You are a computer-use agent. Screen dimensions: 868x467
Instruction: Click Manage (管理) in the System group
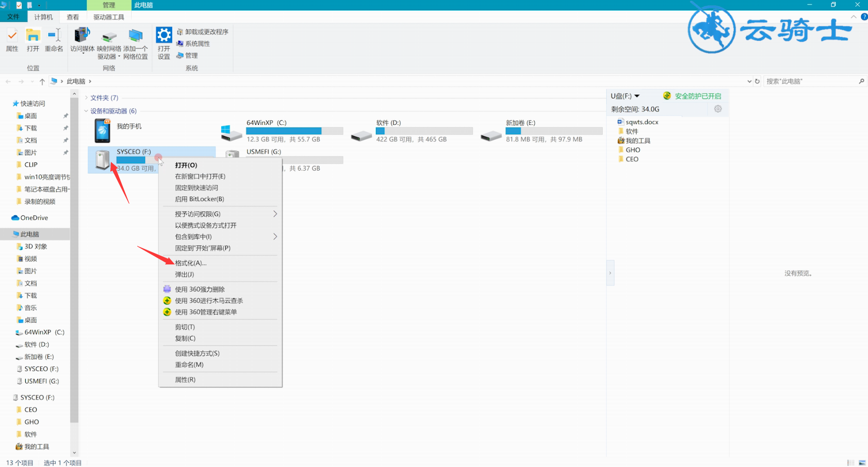(x=187, y=56)
